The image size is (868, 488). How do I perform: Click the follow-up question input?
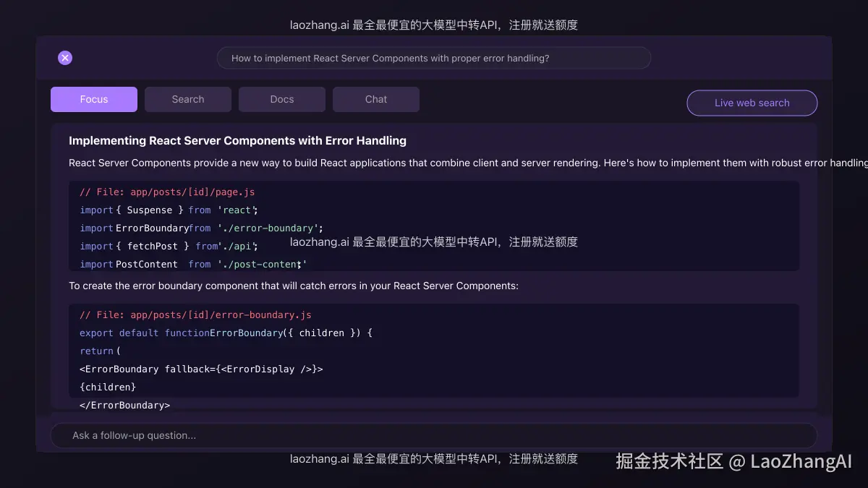(434, 435)
